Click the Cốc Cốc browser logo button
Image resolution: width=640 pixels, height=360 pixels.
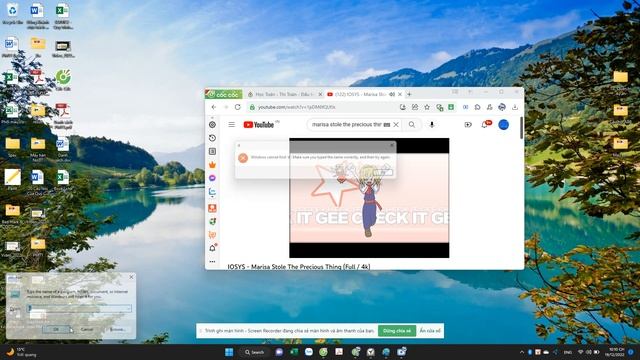pos(224,94)
